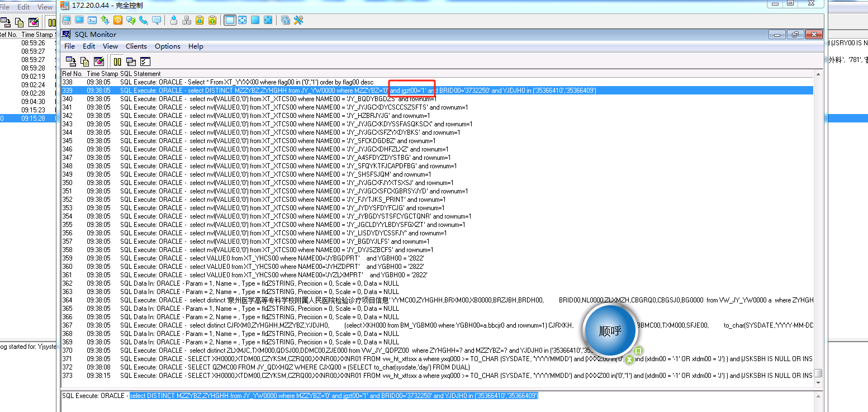This screenshot has width=868, height=412.
Task: Select the normal view mode button in remote toolbar
Action: tap(230, 20)
